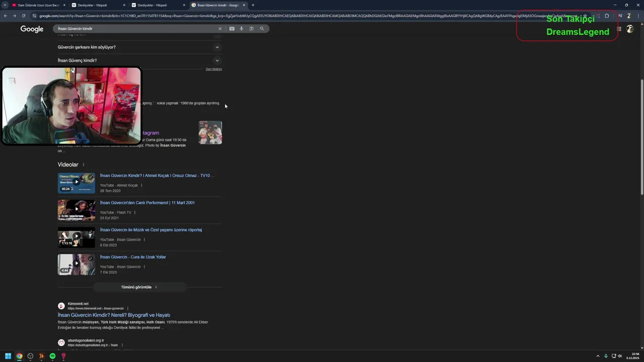Open Chrome's three-dot menu

(x=637, y=16)
